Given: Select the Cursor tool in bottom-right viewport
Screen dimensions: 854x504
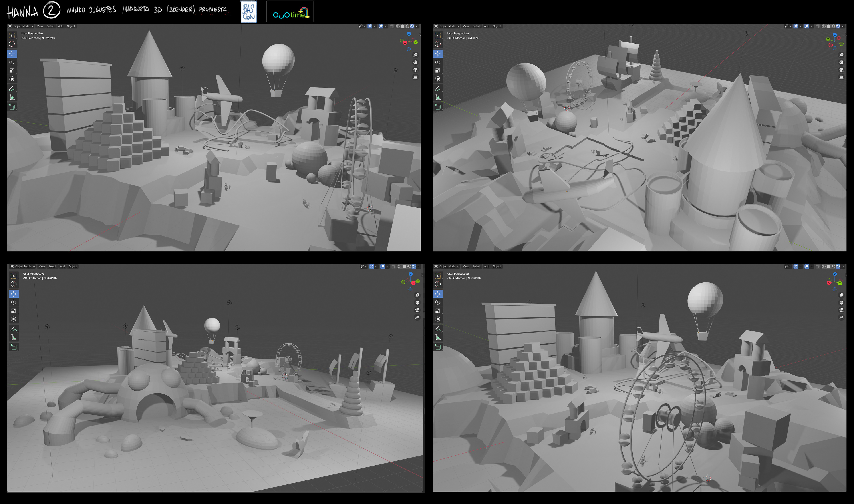Looking at the screenshot, I should 438,284.
